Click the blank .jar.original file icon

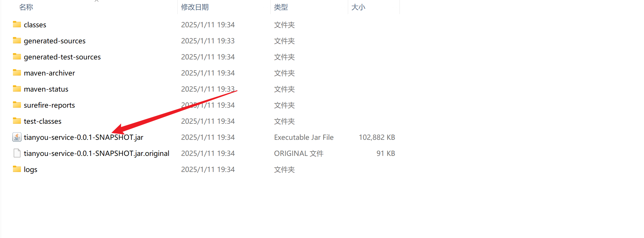coord(17,153)
